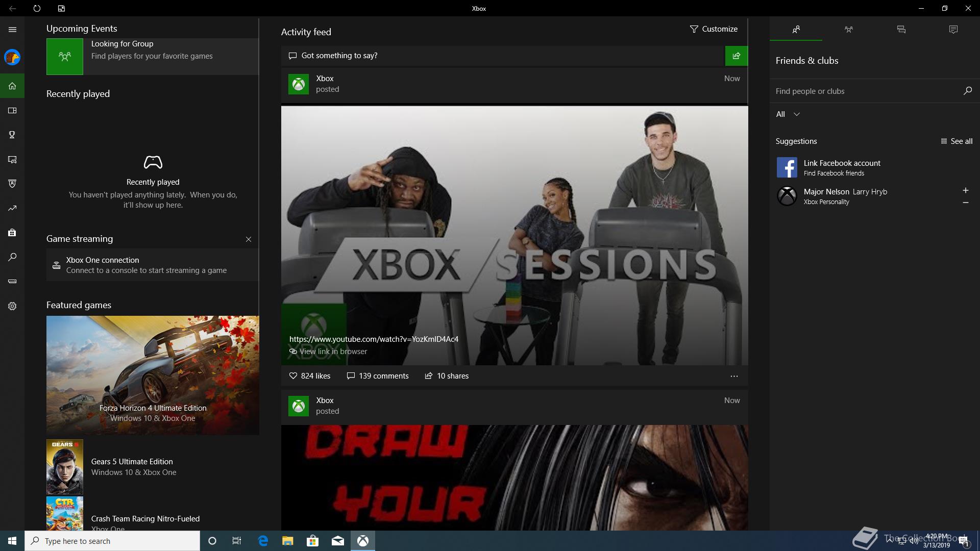Open 139 comments on Xbox Sessions post
The image size is (980, 551).
pyautogui.click(x=378, y=376)
